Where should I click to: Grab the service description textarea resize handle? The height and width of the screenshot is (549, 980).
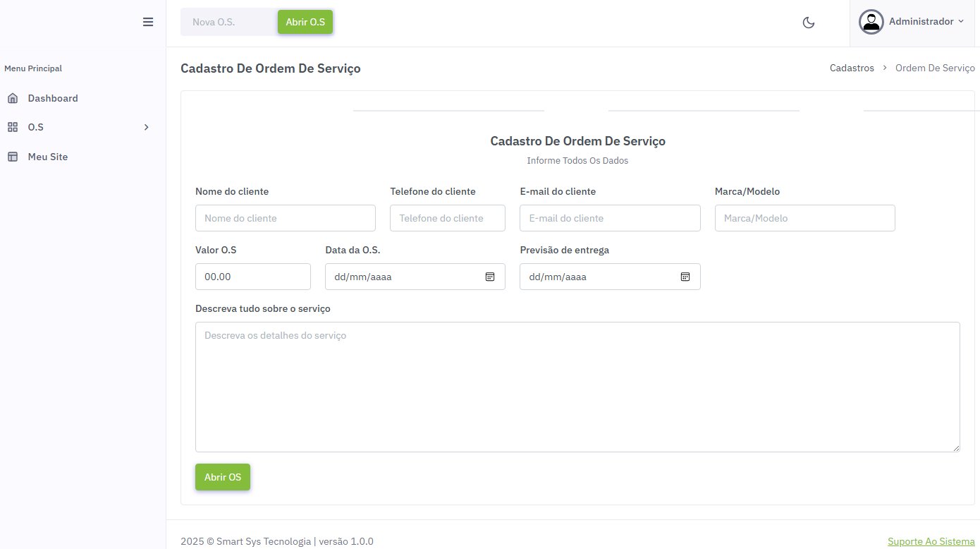pos(956,448)
